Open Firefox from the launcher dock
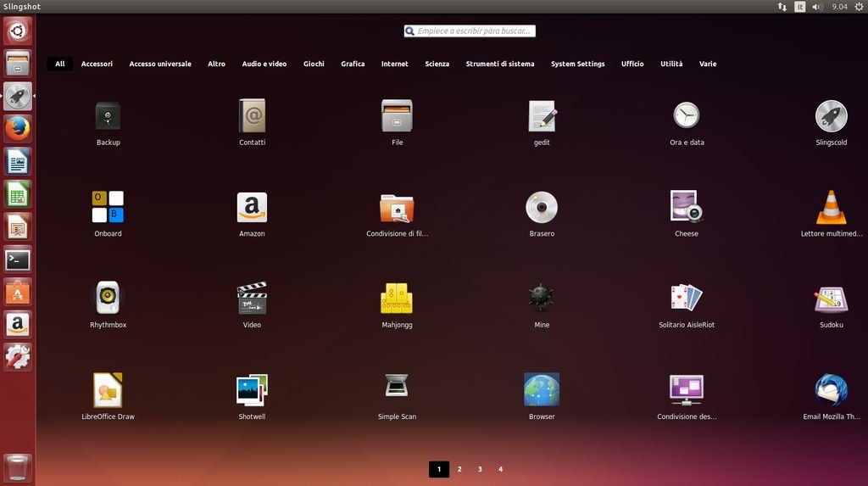The image size is (868, 486). click(x=18, y=129)
